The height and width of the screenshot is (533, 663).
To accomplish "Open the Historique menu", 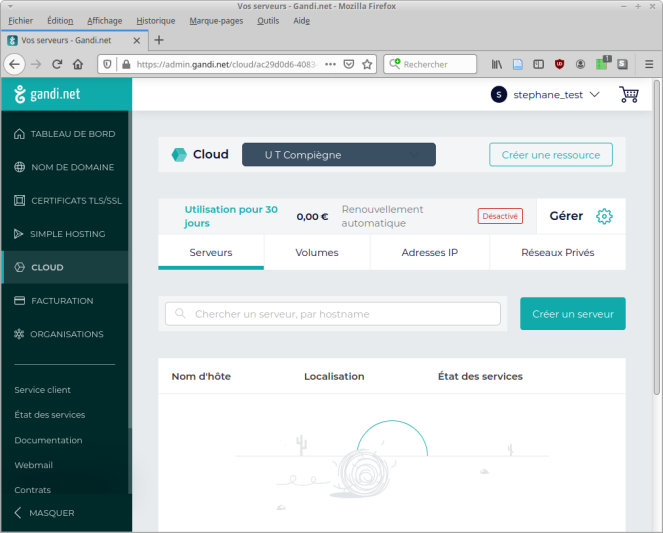I will [x=156, y=21].
